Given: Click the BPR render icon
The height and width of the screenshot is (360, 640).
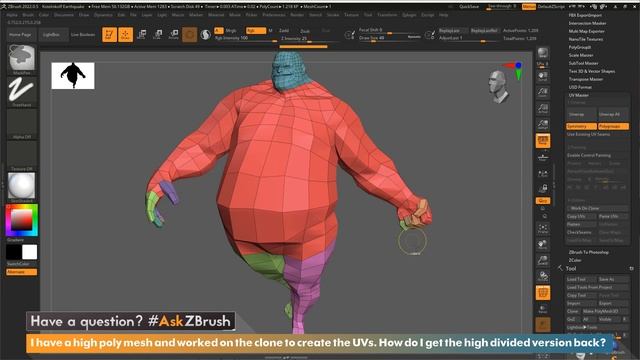Looking at the screenshot, I should (543, 53).
